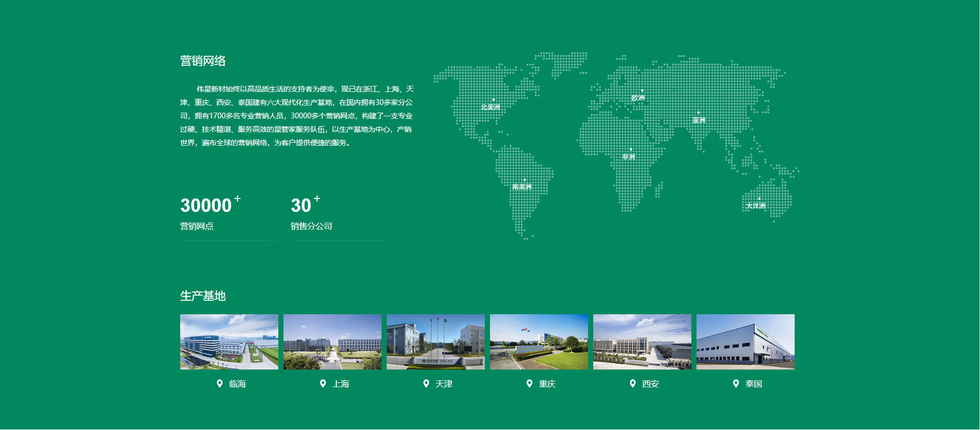This screenshot has width=980, height=430.
Task: Click the 30+ 销售分公司 statistic
Action: (311, 212)
